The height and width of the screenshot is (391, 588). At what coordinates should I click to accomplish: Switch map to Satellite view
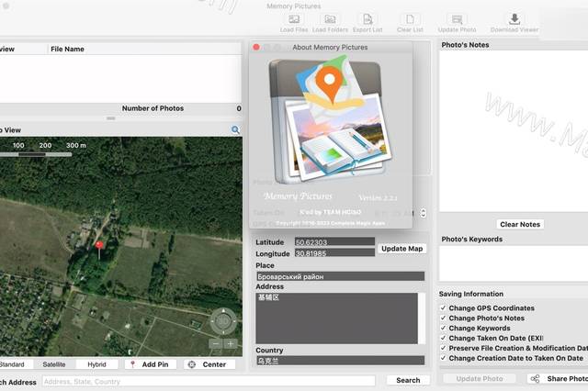[x=54, y=364]
